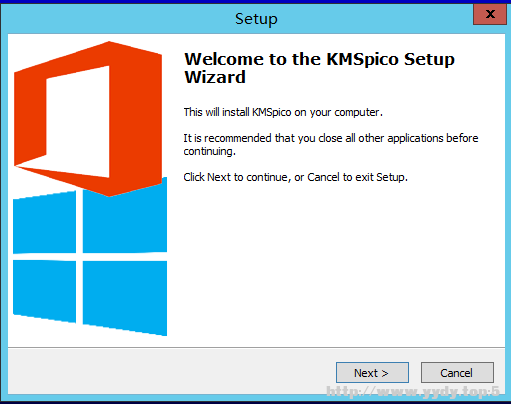Select the bottom-right Windows logo pane

click(125, 297)
